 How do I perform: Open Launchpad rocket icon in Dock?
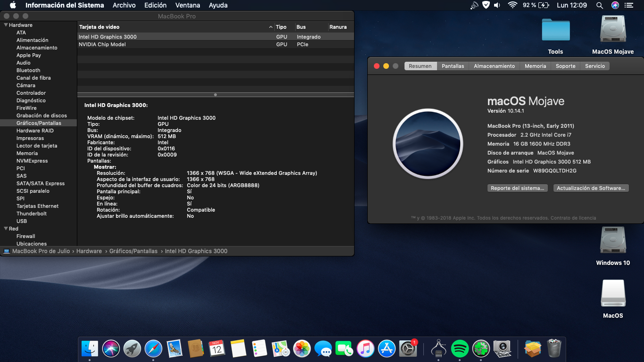tap(132, 349)
